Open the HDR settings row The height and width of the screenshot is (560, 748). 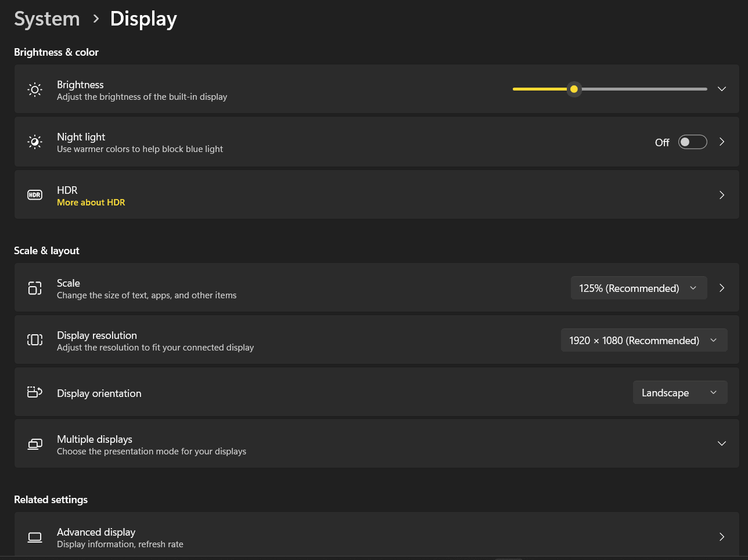(x=377, y=194)
